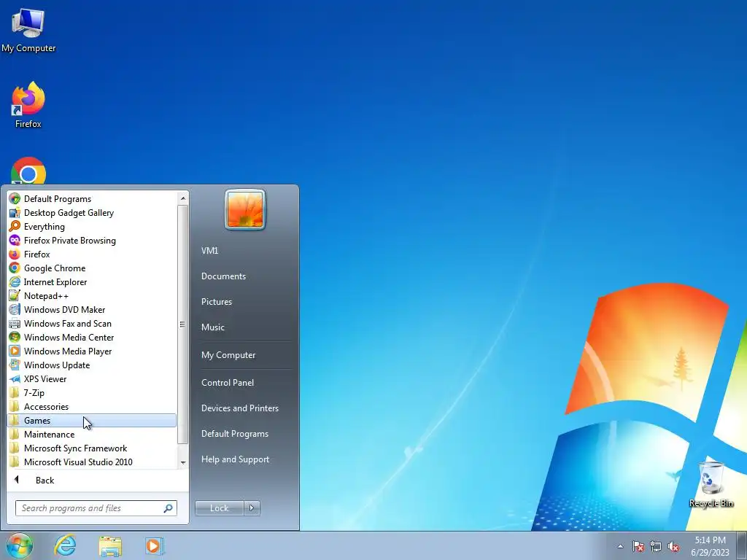
Task: Click the network tray icon
Action: click(x=656, y=546)
